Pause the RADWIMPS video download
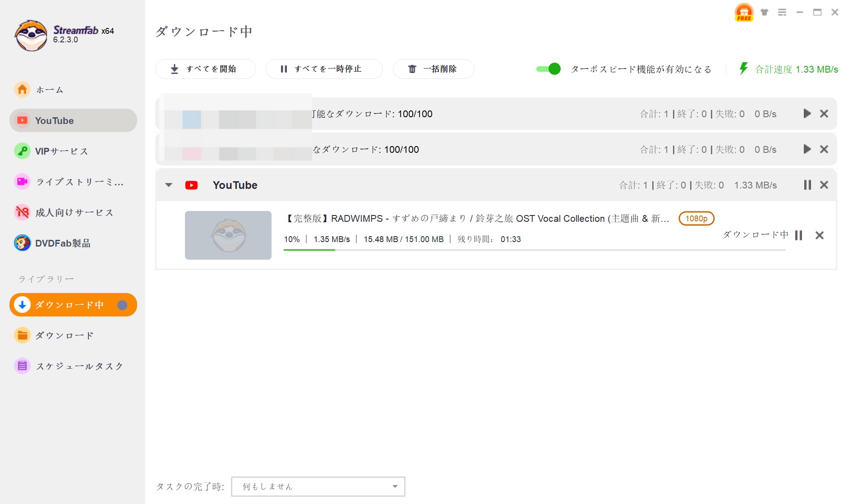This screenshot has height=504, width=848. pyautogui.click(x=798, y=235)
